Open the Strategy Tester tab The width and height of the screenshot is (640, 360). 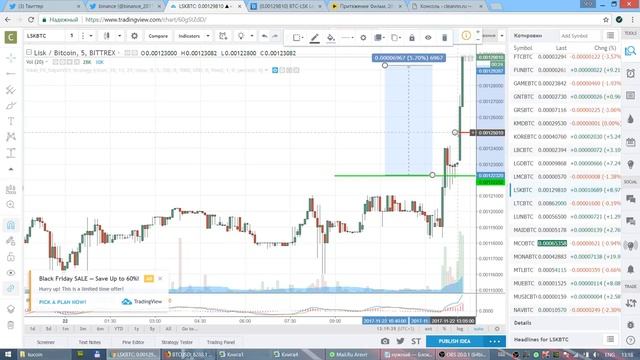(177, 342)
